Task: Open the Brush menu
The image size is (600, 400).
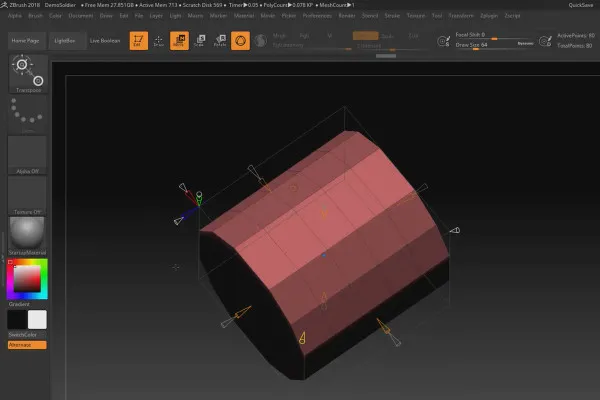Action: coord(36,16)
